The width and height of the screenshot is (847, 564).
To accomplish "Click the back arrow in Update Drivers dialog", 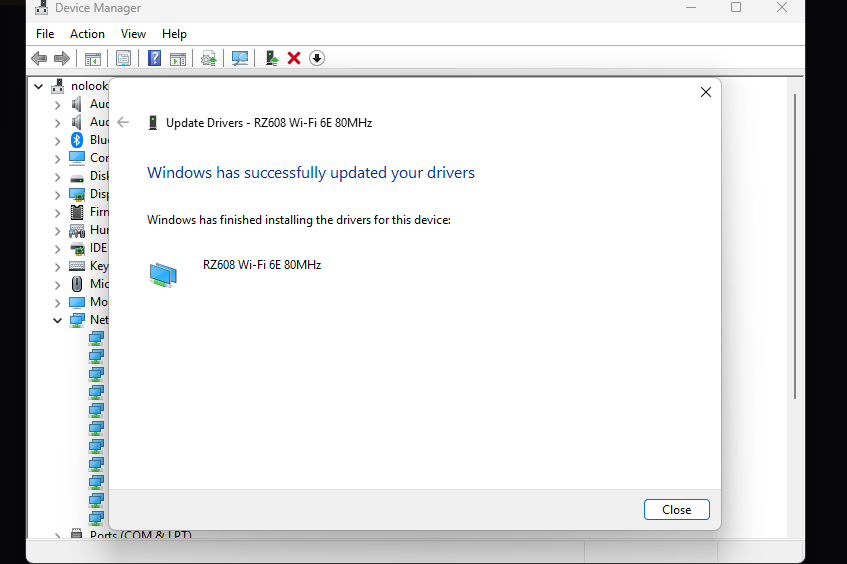I will point(123,123).
